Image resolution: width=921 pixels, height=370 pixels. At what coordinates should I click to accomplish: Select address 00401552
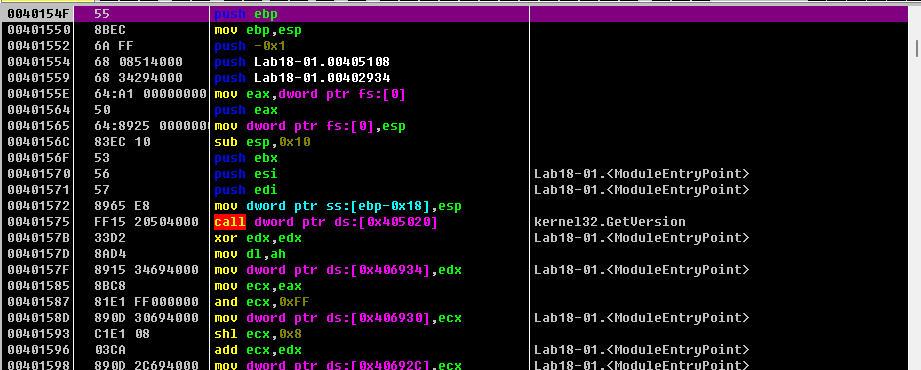coord(39,46)
